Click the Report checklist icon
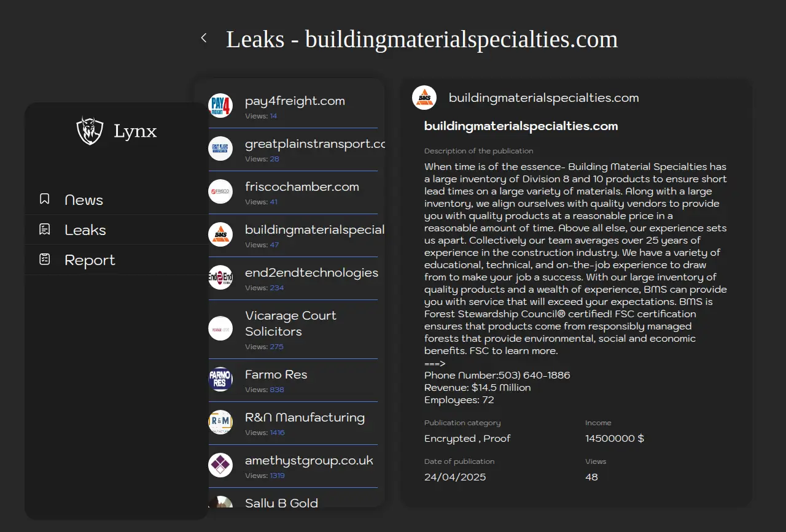This screenshot has width=786, height=532. pyautogui.click(x=45, y=260)
